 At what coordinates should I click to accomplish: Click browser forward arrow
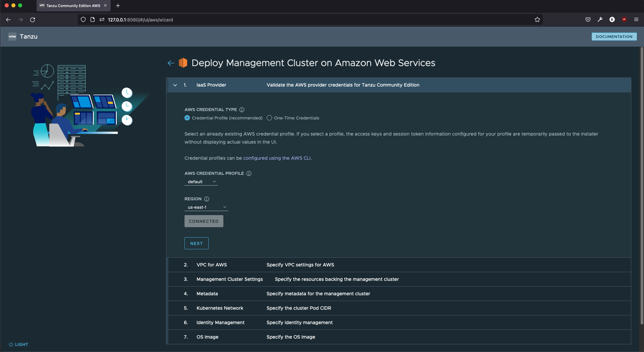click(x=20, y=20)
